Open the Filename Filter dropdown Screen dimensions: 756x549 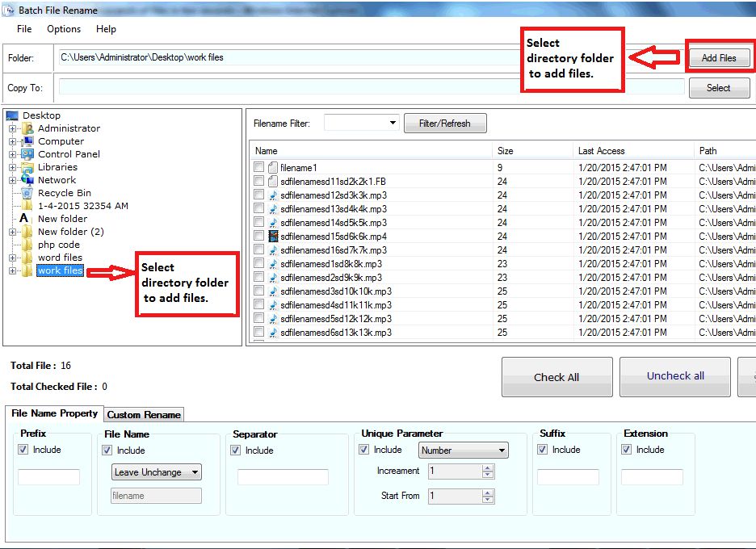(393, 124)
